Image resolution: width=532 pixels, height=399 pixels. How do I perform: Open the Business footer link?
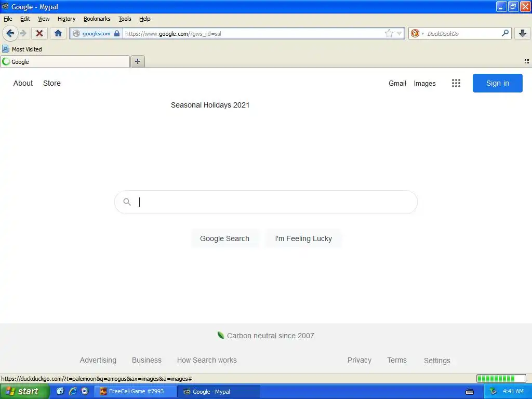147,360
